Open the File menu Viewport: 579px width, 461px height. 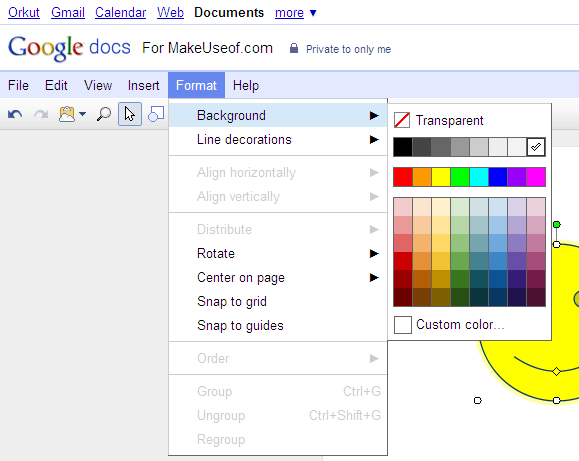[18, 85]
